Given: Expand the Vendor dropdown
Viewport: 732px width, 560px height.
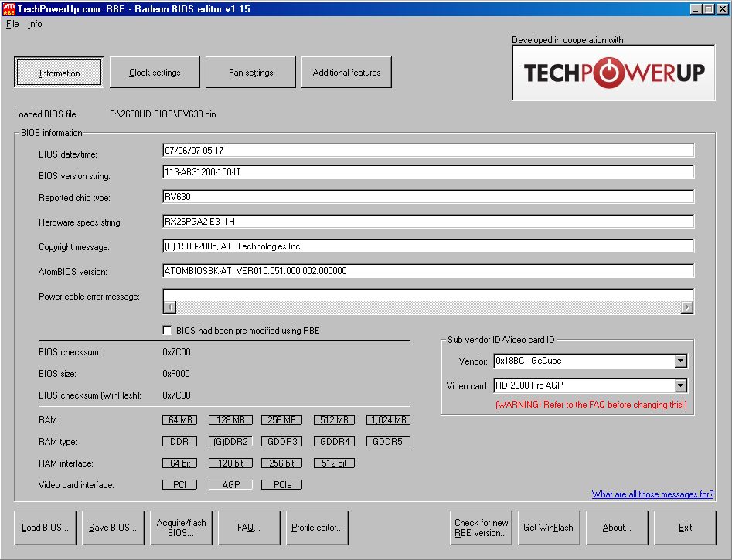Looking at the screenshot, I should point(681,361).
